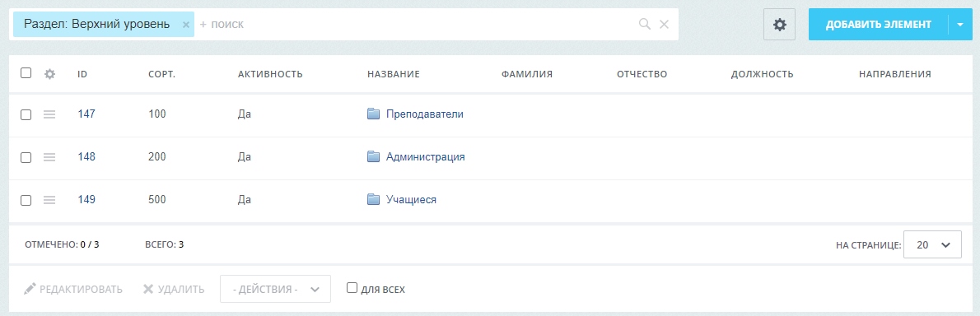This screenshot has height=316, width=980.
Task: Check the row with ID 147
Action: [x=26, y=115]
